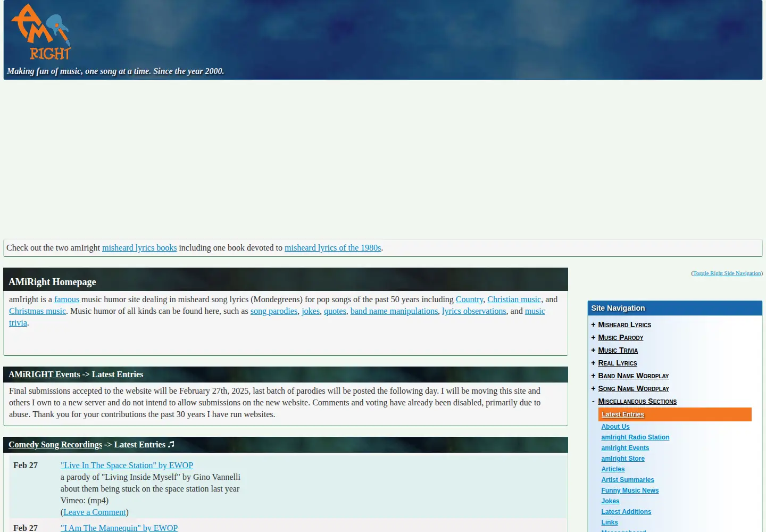Open About Us in the sidebar
This screenshot has height=532, width=766.
click(615, 427)
